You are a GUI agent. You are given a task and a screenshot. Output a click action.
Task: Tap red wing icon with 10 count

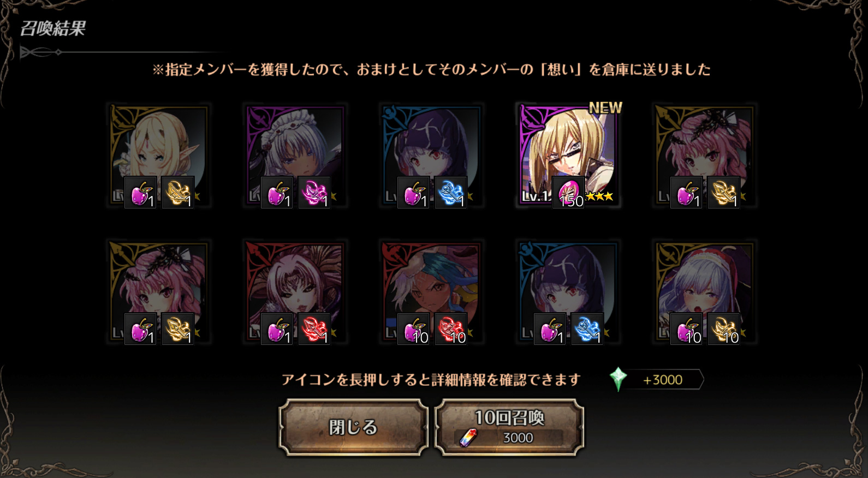(x=451, y=329)
